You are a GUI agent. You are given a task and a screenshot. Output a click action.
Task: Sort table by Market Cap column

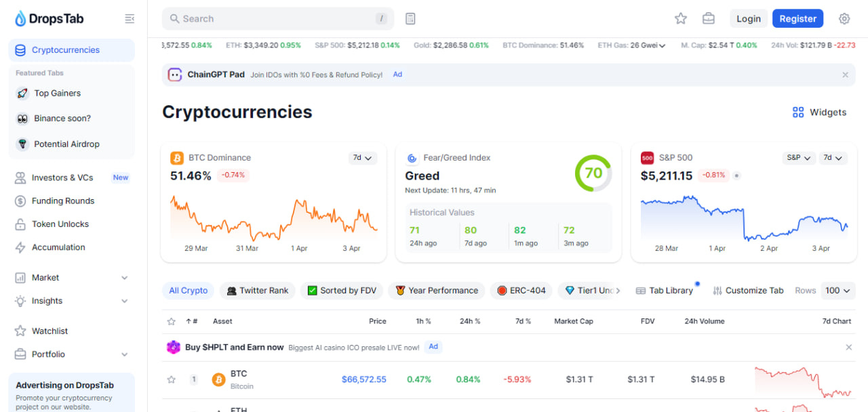point(574,321)
